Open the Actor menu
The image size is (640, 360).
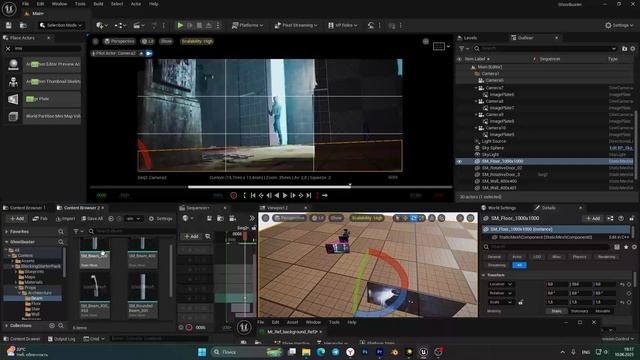pos(136,4)
